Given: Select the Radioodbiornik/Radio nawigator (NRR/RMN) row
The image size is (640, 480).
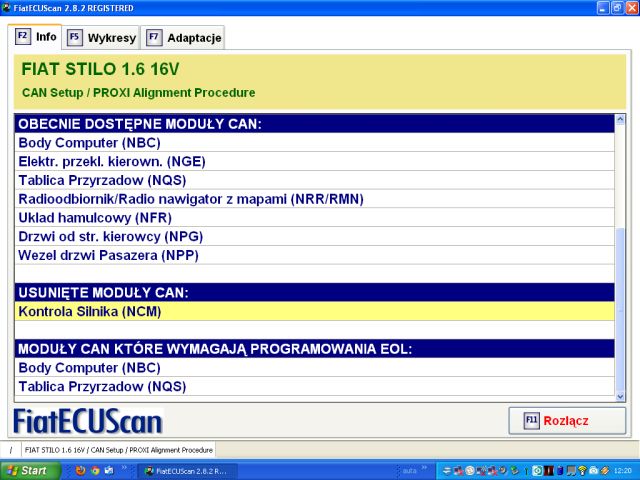Looking at the screenshot, I should (314, 199).
